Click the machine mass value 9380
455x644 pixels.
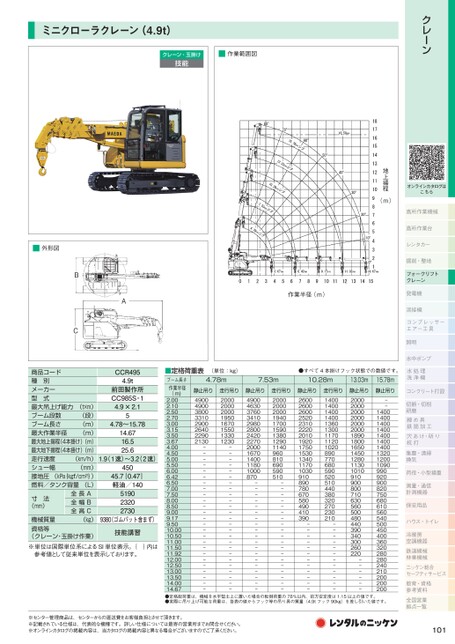127,520
